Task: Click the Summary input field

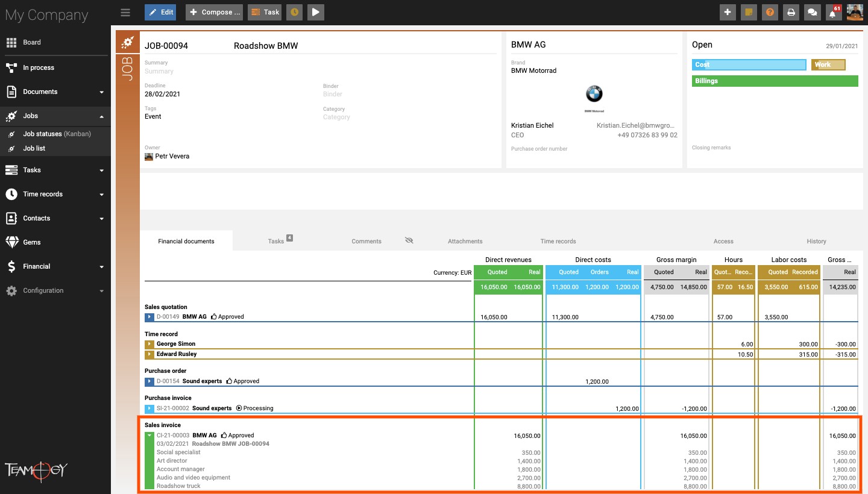Action: (159, 71)
